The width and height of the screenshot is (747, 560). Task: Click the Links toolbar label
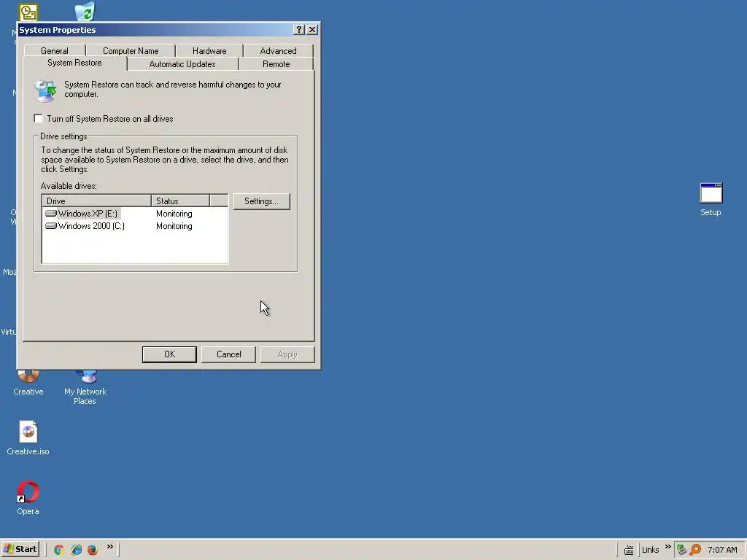pyautogui.click(x=650, y=550)
